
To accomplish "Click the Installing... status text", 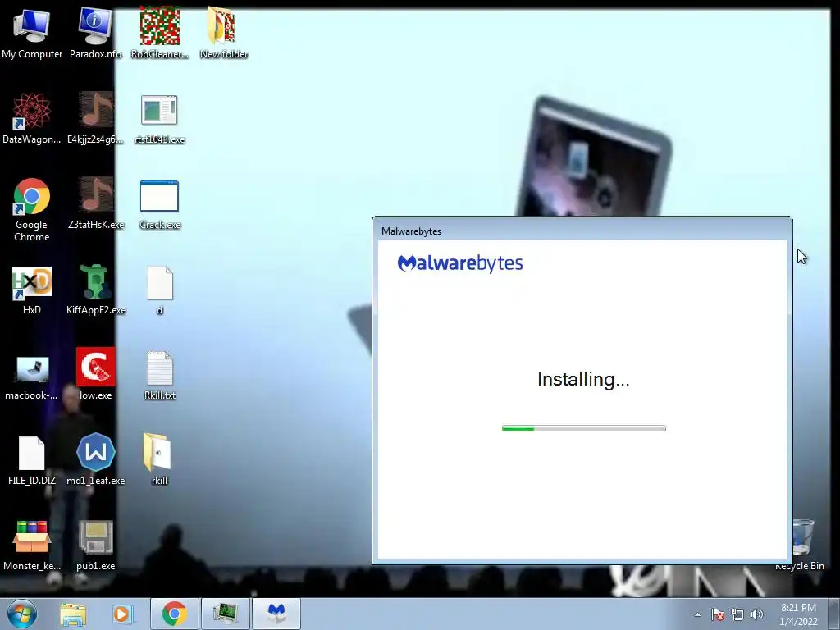I will tap(583, 379).
